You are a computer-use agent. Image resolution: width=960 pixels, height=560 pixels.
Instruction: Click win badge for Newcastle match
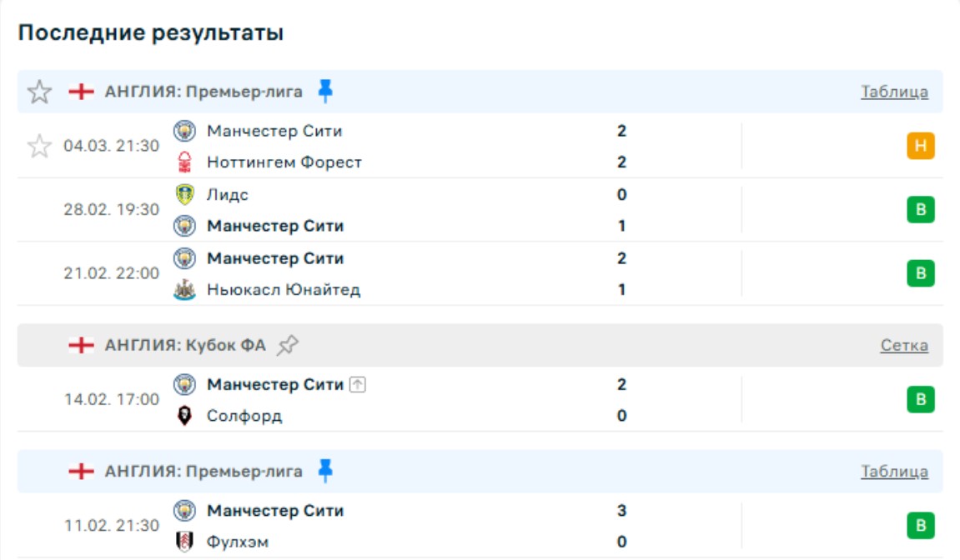[x=921, y=273]
